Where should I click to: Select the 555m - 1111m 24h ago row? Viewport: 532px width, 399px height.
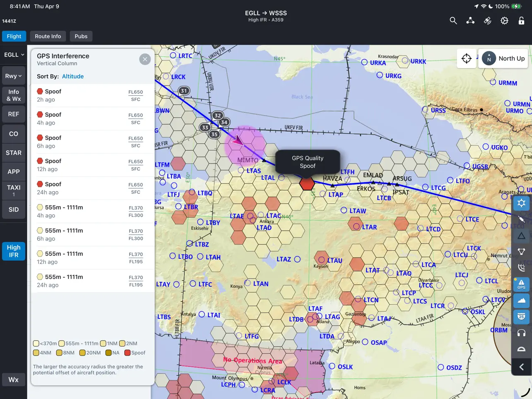coord(93,281)
